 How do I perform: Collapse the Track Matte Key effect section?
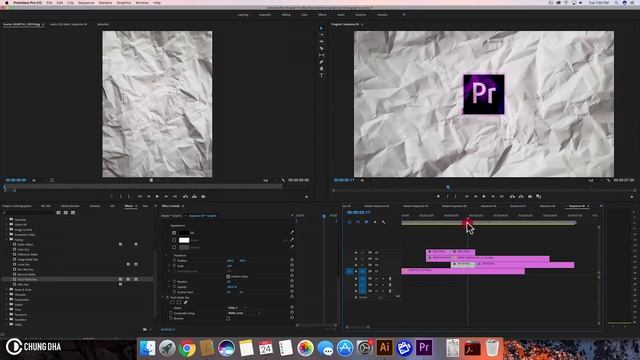coord(163,298)
